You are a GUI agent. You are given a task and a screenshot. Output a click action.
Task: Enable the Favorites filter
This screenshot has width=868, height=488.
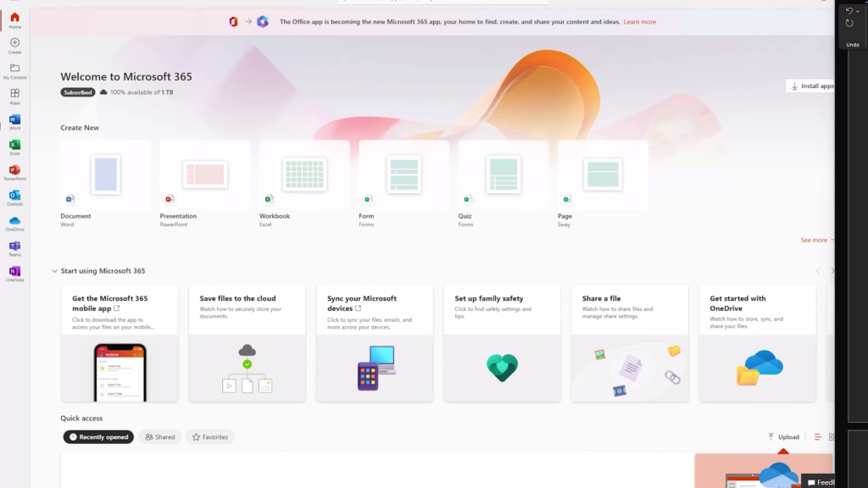click(209, 436)
